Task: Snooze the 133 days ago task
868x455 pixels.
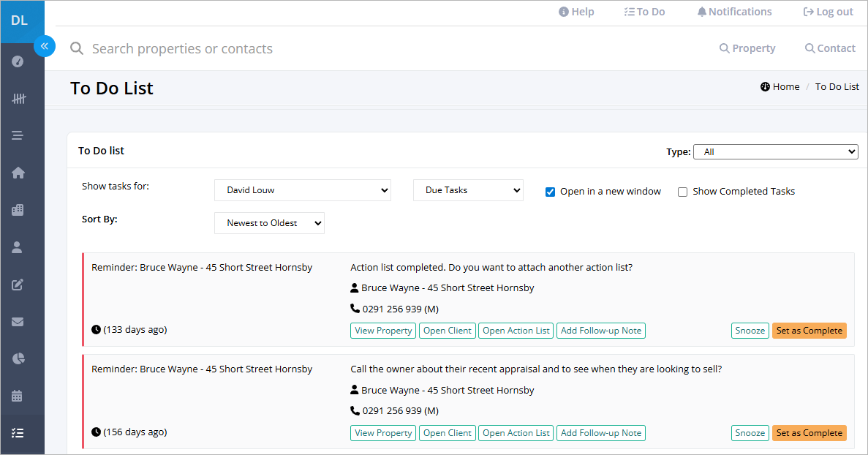Action: click(x=750, y=331)
